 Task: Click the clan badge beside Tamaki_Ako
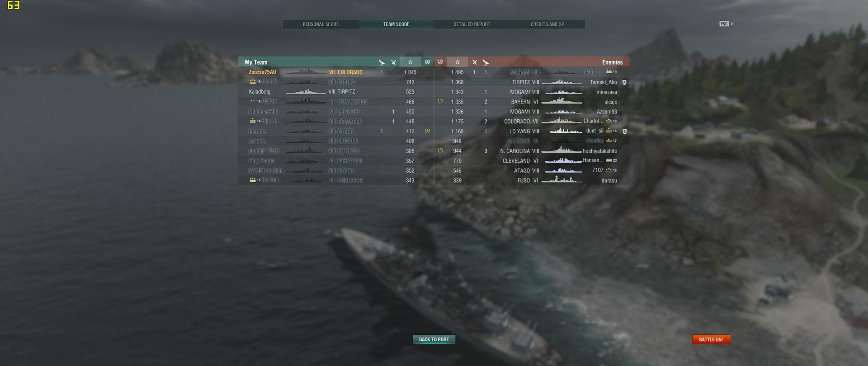tap(624, 83)
